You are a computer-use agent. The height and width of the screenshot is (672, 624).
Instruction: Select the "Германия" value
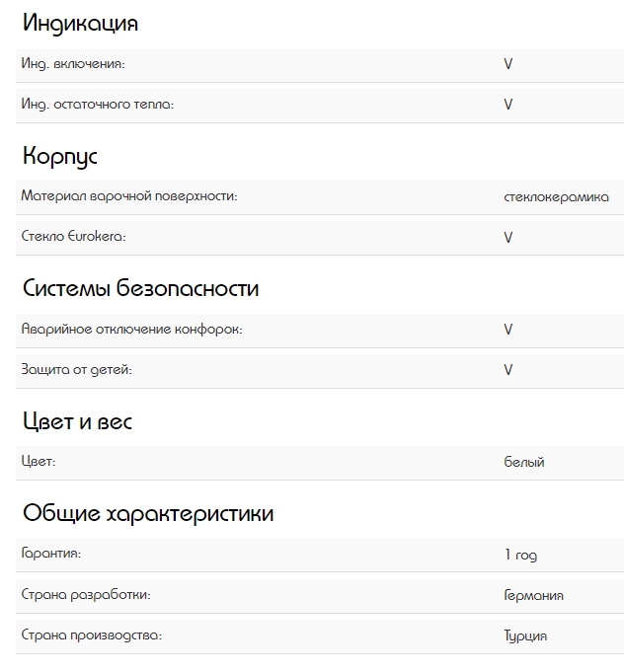[x=533, y=596]
